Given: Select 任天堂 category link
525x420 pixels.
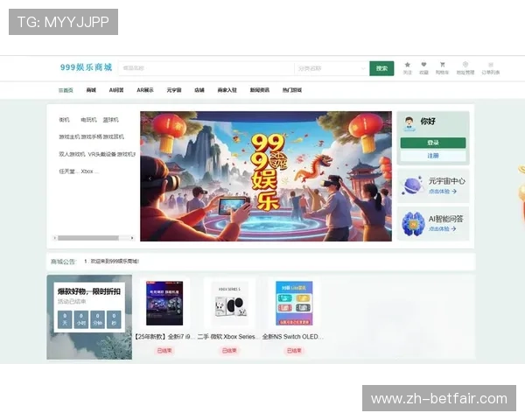Looking at the screenshot, I should (68, 171).
